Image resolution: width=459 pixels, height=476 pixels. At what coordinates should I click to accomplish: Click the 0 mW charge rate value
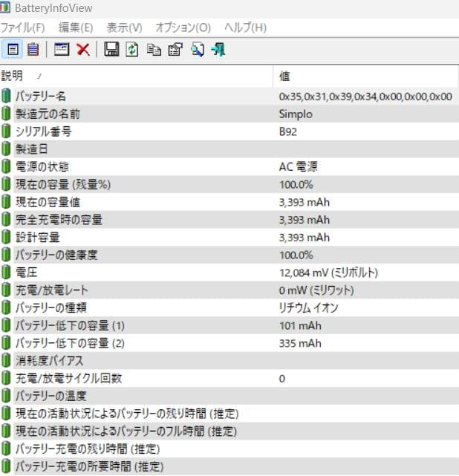pyautogui.click(x=316, y=290)
